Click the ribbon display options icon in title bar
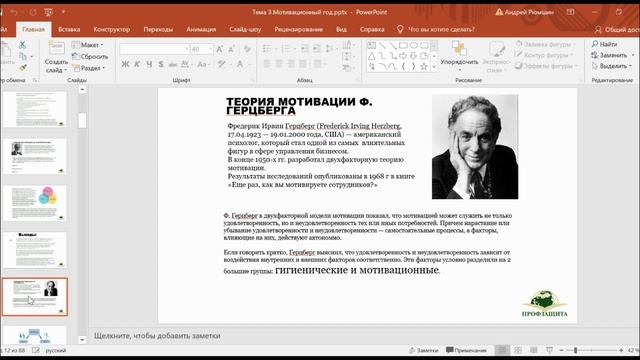640x360 pixels. (570, 12)
